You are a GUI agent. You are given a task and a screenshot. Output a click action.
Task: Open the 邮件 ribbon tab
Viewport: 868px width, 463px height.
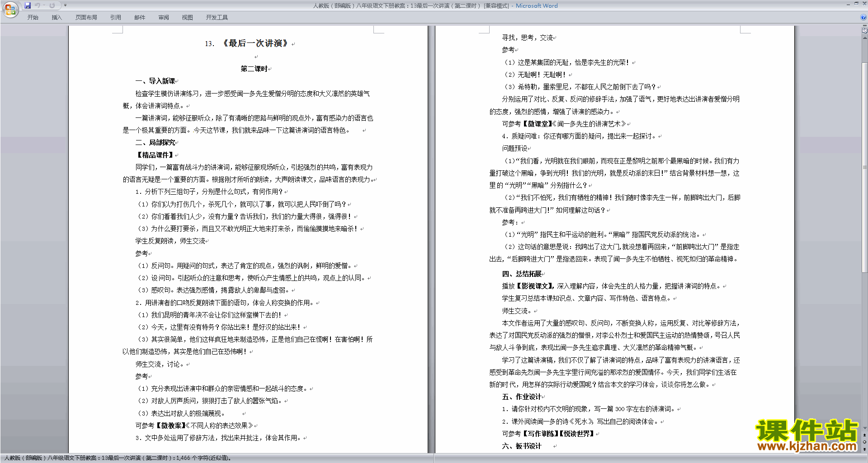click(140, 18)
